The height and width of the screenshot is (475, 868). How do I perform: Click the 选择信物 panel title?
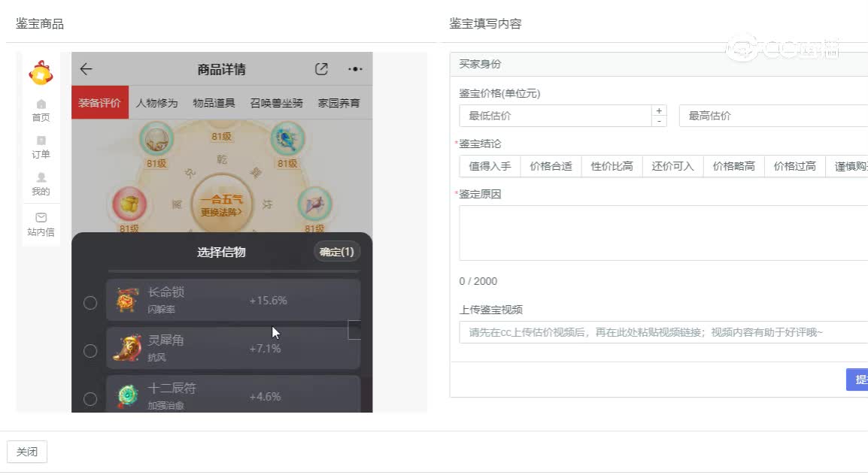point(221,252)
